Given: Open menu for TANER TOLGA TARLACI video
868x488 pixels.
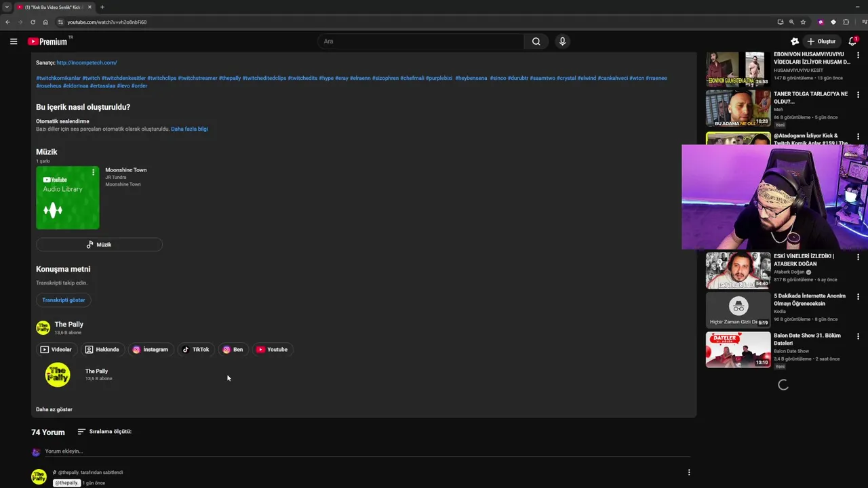Looking at the screenshot, I should [858, 94].
